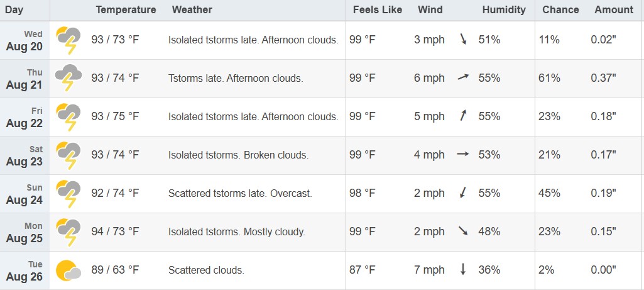Select the Thu Aug 21 day cell
The image size is (644, 290).
25,79
